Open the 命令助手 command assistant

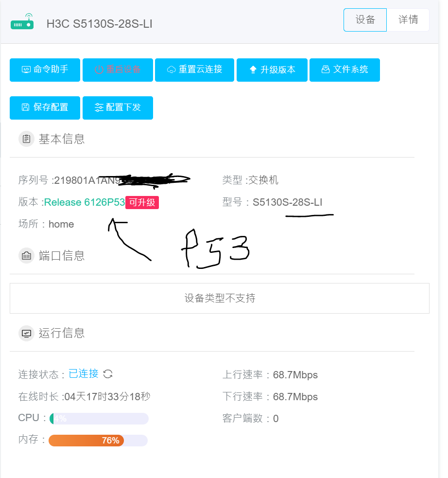coord(45,70)
